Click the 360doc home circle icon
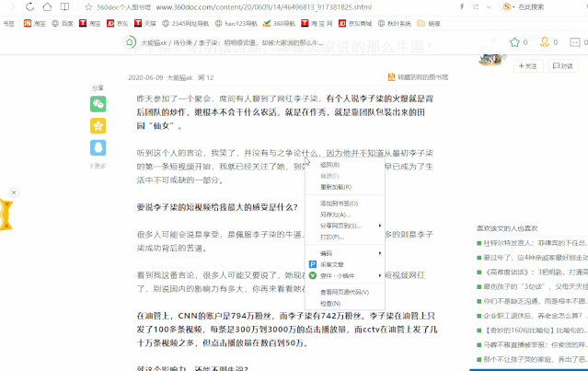Viewport: 588px width, 371px height. (x=130, y=42)
